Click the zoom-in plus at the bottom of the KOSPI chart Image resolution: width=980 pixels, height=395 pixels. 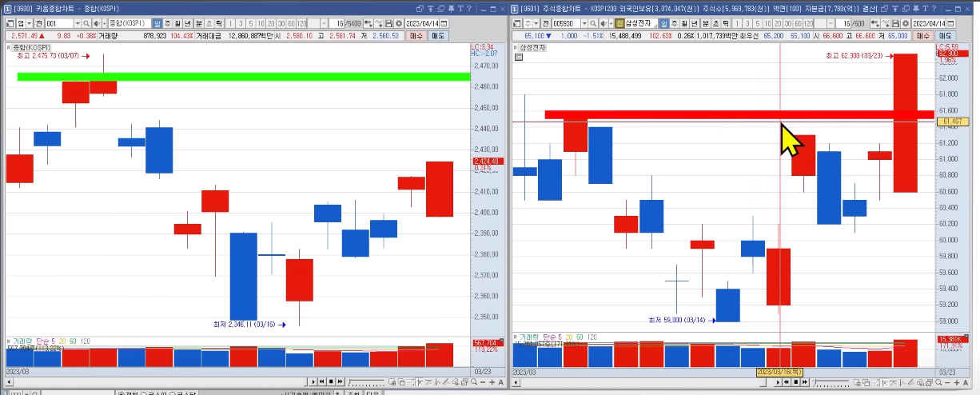[492, 382]
